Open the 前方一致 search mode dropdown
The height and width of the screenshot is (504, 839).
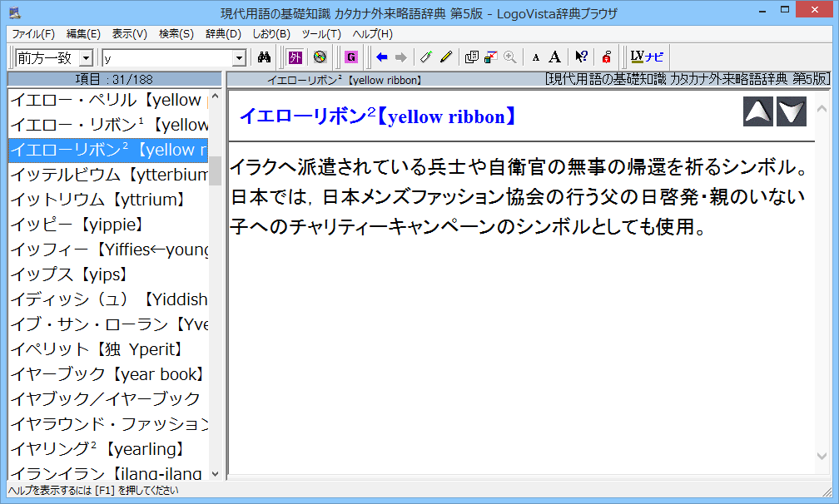[x=86, y=58]
